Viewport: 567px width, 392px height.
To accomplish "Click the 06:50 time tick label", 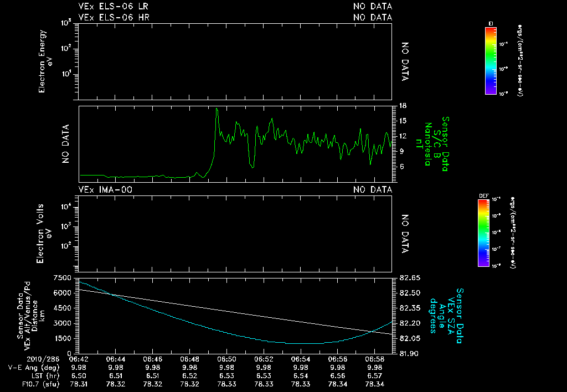I will pyautogui.click(x=226, y=359).
